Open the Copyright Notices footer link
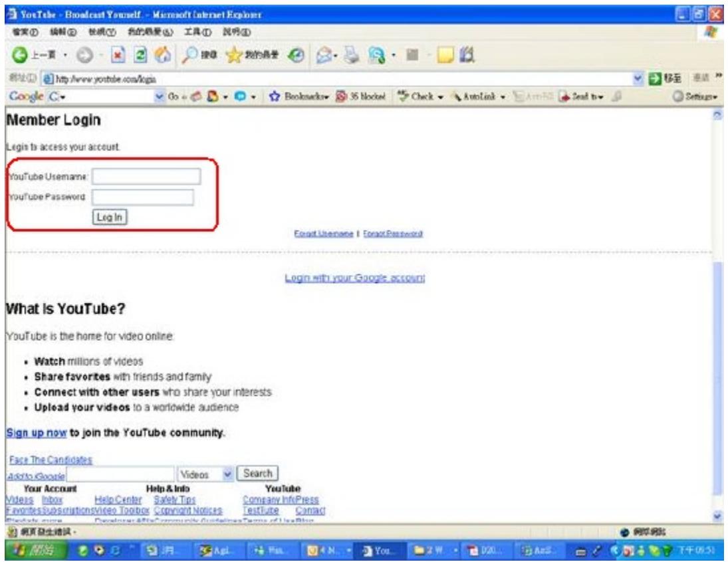728x562 pixels. click(188, 510)
